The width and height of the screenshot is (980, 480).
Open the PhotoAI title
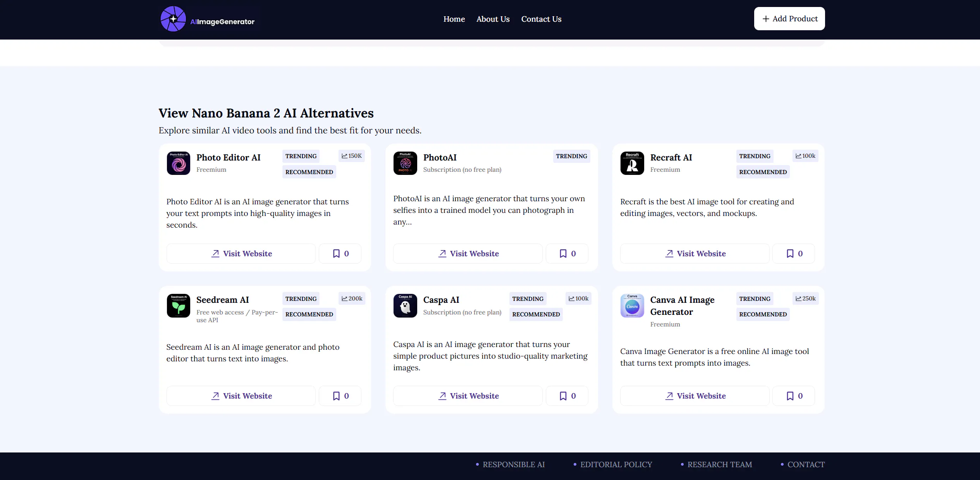[440, 157]
